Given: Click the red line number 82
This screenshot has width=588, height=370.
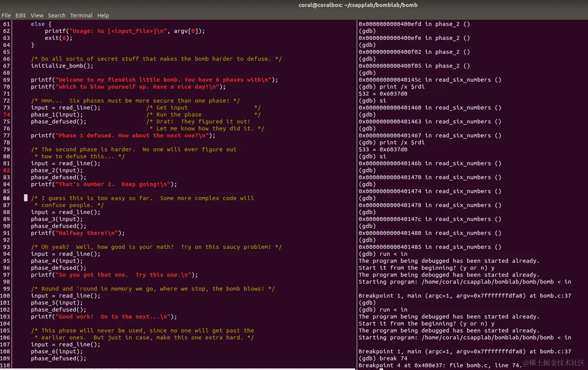Looking at the screenshot, I should [x=7, y=170].
